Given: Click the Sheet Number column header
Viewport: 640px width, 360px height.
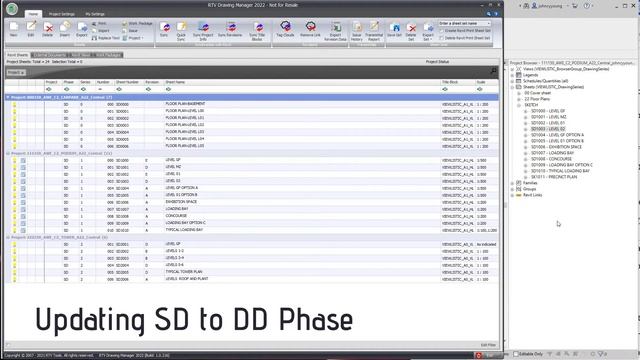Looking at the screenshot, I should point(129,82).
